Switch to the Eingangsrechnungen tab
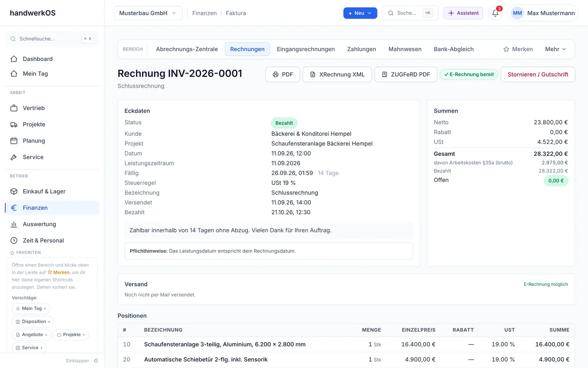588x368 pixels. [x=306, y=49]
